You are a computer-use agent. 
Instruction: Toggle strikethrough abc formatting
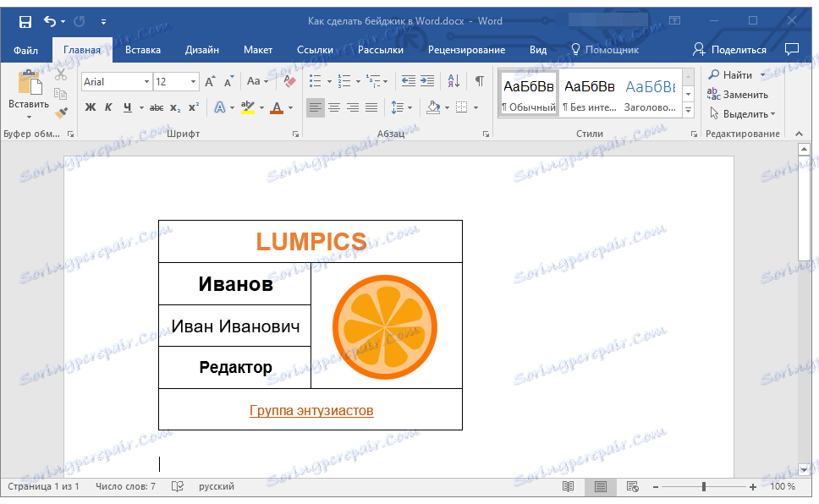[157, 107]
